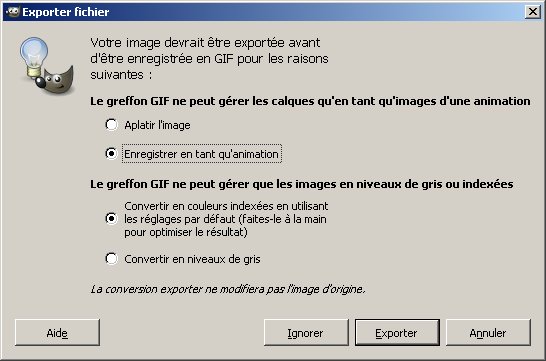Click the indexed colors option description text

pos(226,219)
